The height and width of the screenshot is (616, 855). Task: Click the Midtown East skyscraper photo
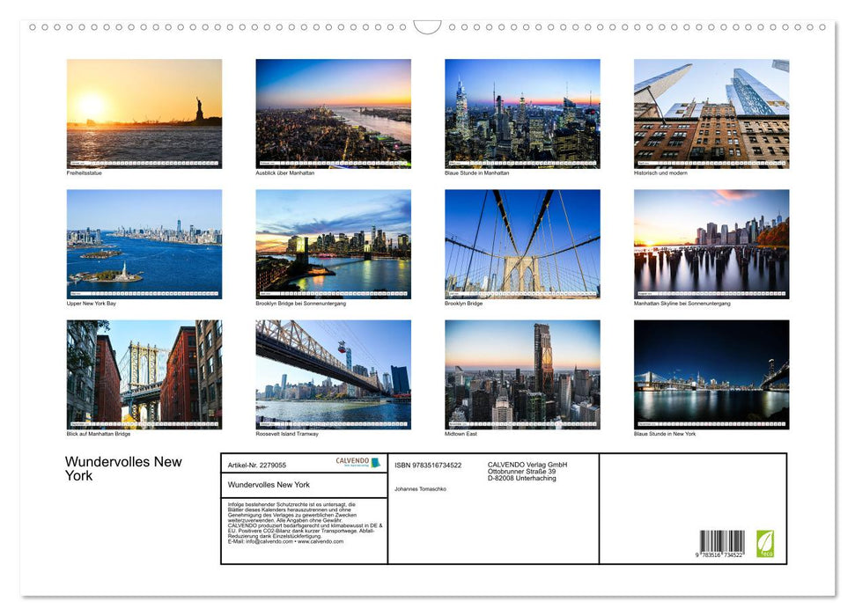pyautogui.click(x=522, y=375)
